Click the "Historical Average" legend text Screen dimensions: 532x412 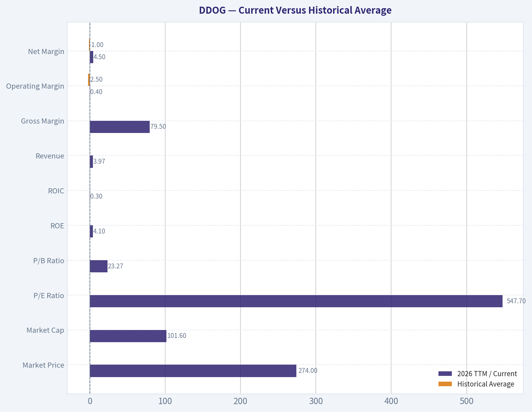[486, 384]
